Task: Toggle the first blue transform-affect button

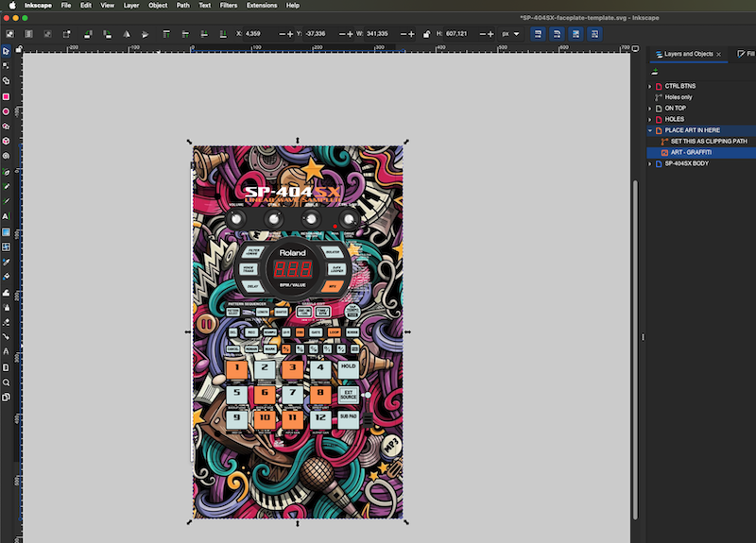Action: (537, 34)
